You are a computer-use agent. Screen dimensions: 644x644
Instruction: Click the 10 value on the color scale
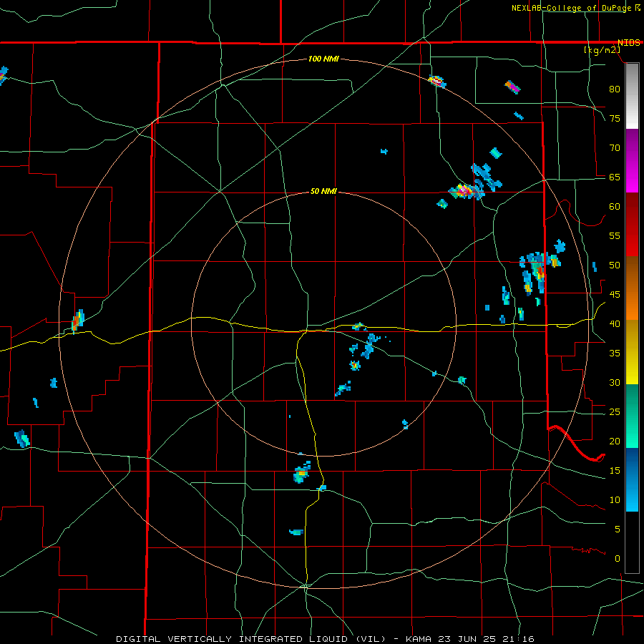click(x=615, y=500)
